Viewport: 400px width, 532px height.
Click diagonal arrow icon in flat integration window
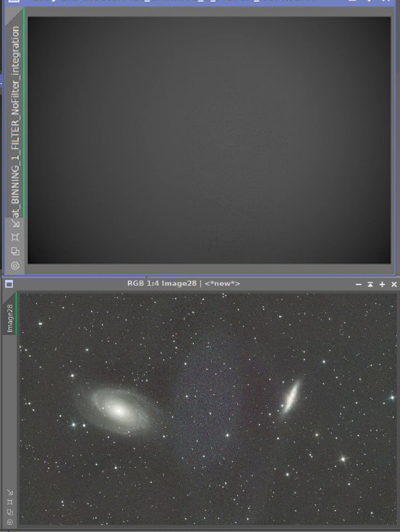(x=16, y=224)
